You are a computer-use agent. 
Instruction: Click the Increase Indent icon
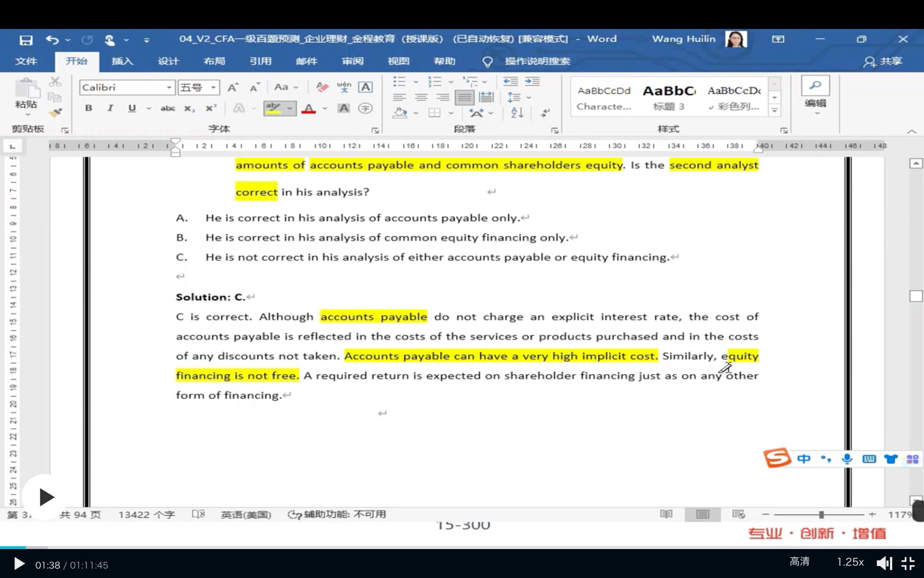pyautogui.click(x=532, y=82)
